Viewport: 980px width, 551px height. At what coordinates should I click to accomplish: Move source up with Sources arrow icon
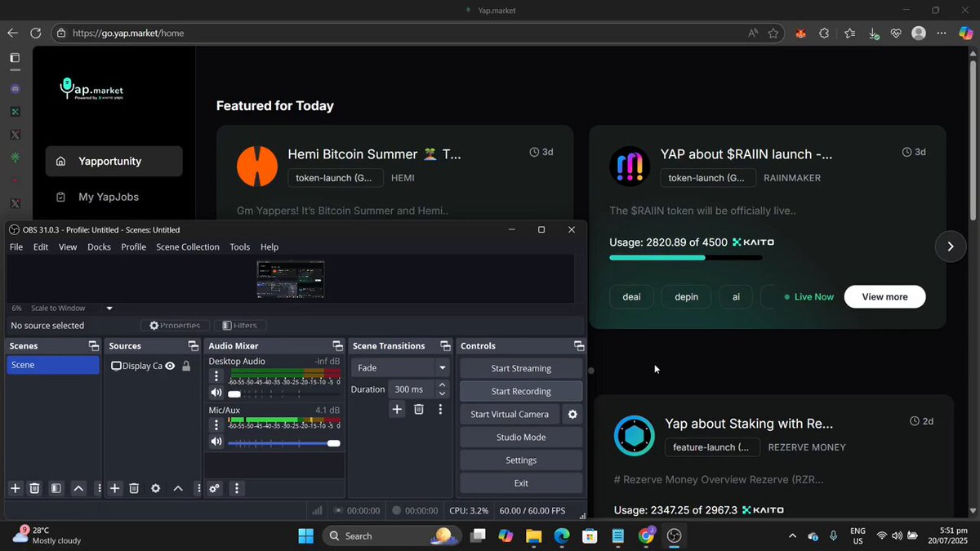click(x=178, y=488)
